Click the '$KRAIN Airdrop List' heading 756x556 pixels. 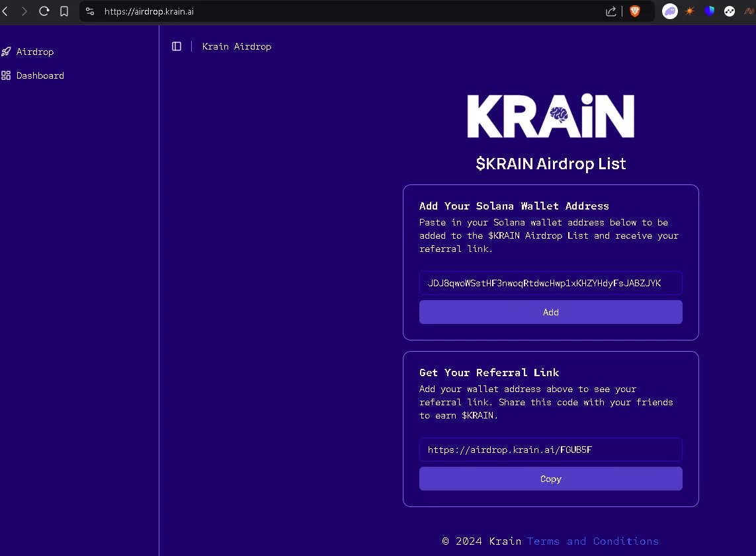tap(550, 164)
